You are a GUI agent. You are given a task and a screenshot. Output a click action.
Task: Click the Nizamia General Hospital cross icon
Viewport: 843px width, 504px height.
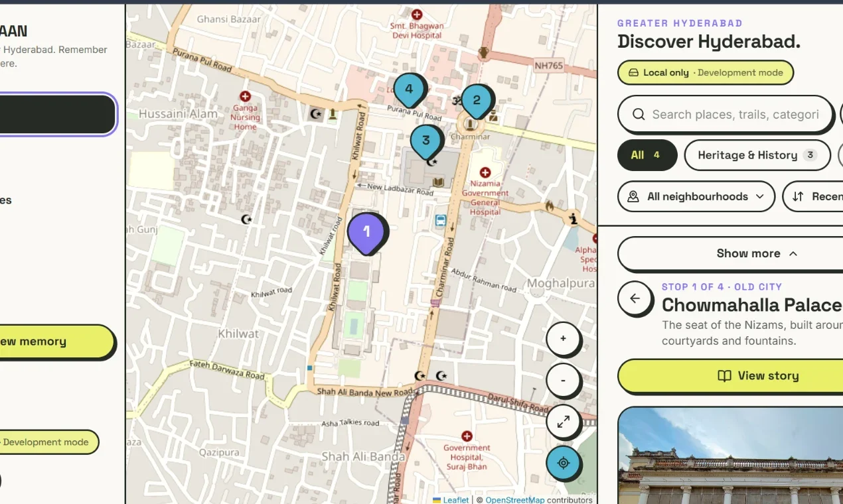point(485,172)
